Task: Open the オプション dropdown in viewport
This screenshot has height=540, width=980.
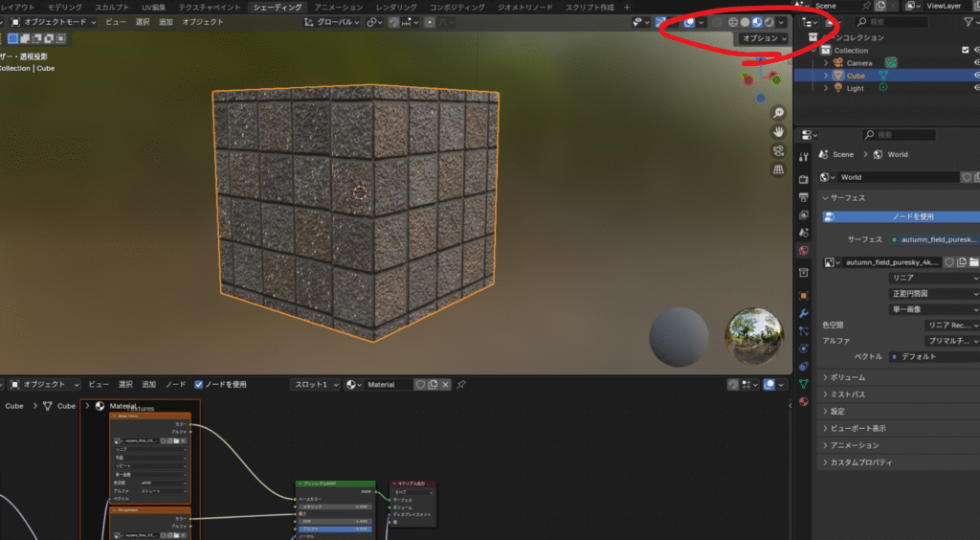Action: click(764, 38)
